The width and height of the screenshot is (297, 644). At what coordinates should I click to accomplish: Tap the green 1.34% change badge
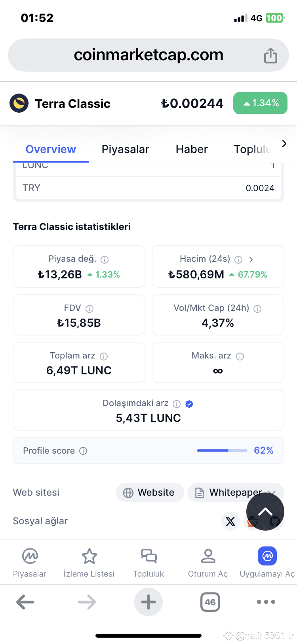pyautogui.click(x=260, y=103)
